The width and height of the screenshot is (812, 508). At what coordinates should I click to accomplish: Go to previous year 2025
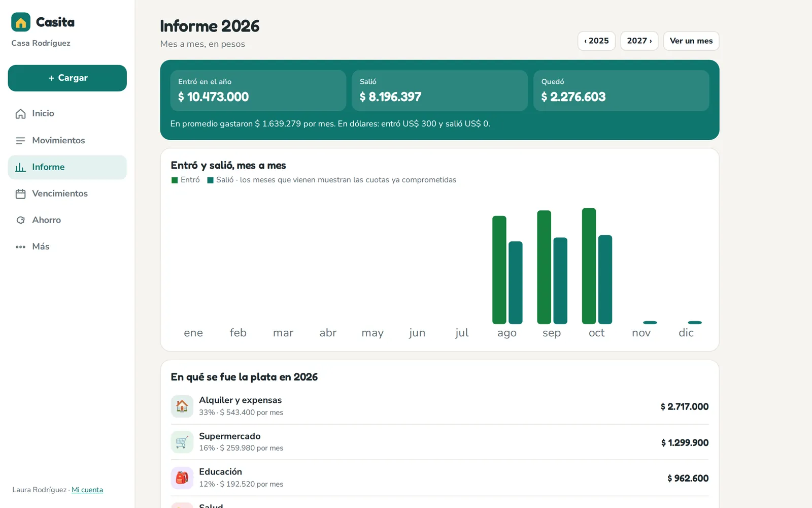pos(596,41)
